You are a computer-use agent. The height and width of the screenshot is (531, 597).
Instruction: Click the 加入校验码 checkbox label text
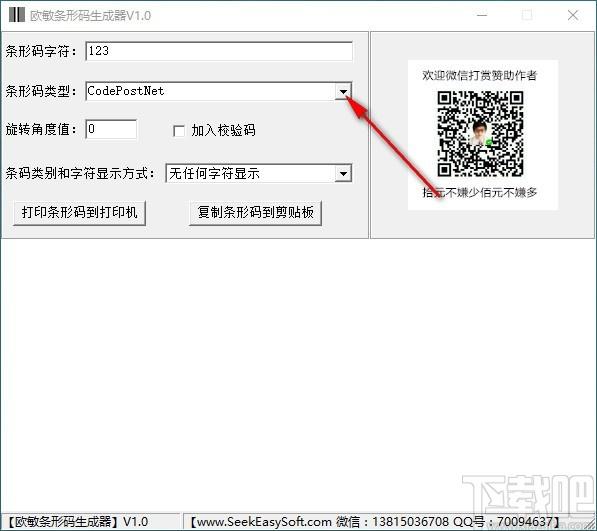223,131
